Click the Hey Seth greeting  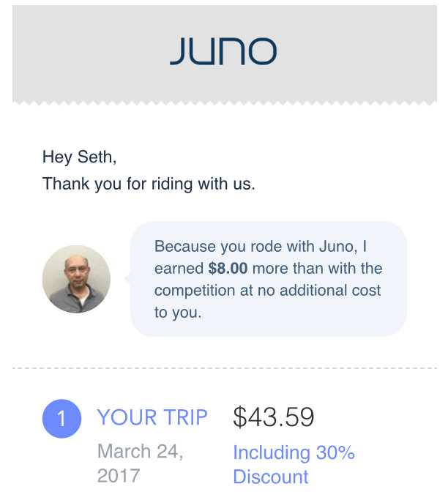tap(79, 157)
